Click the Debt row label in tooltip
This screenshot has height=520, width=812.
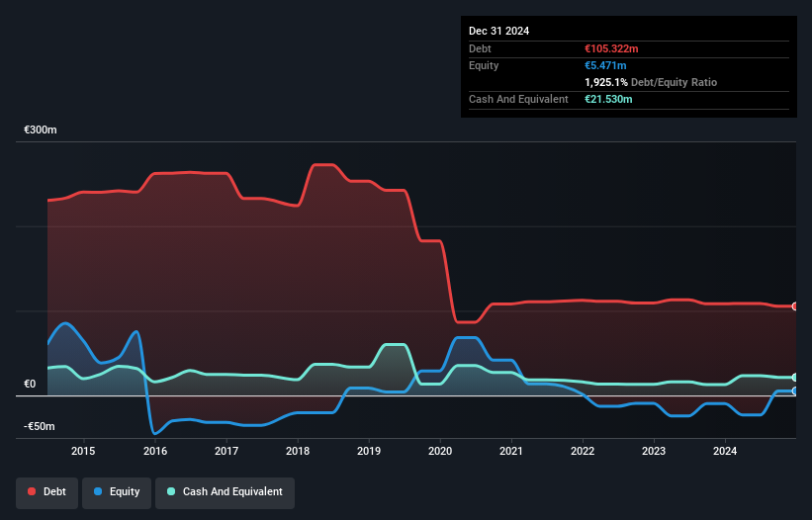pos(480,48)
